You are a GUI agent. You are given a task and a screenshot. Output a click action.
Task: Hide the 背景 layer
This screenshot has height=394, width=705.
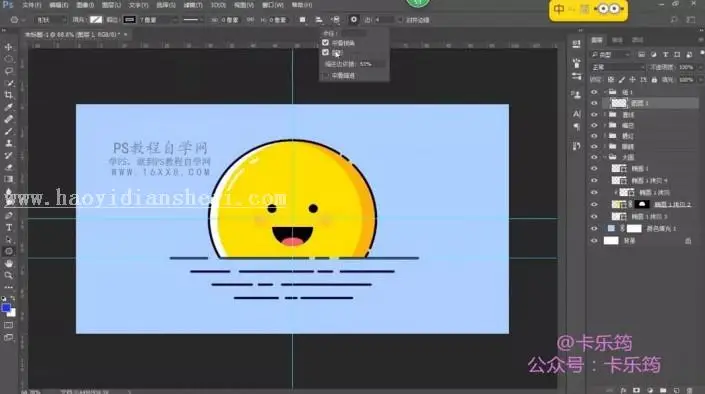(x=594, y=241)
